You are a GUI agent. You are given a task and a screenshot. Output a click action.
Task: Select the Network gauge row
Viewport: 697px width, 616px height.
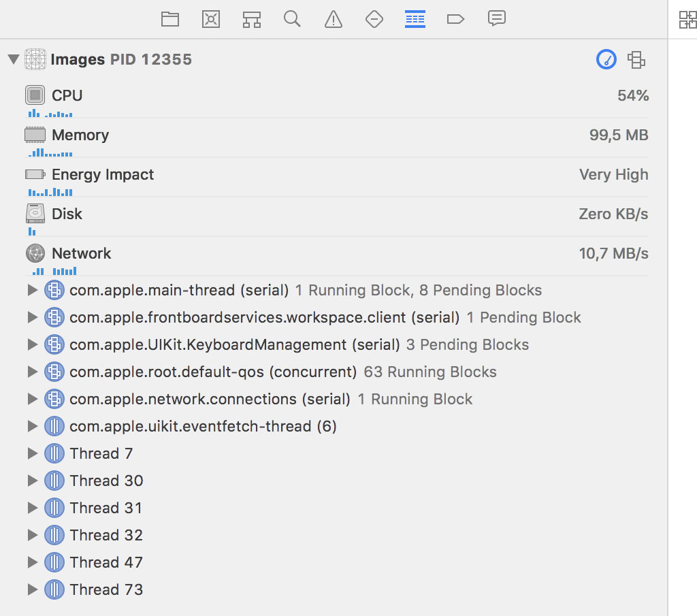click(81, 254)
